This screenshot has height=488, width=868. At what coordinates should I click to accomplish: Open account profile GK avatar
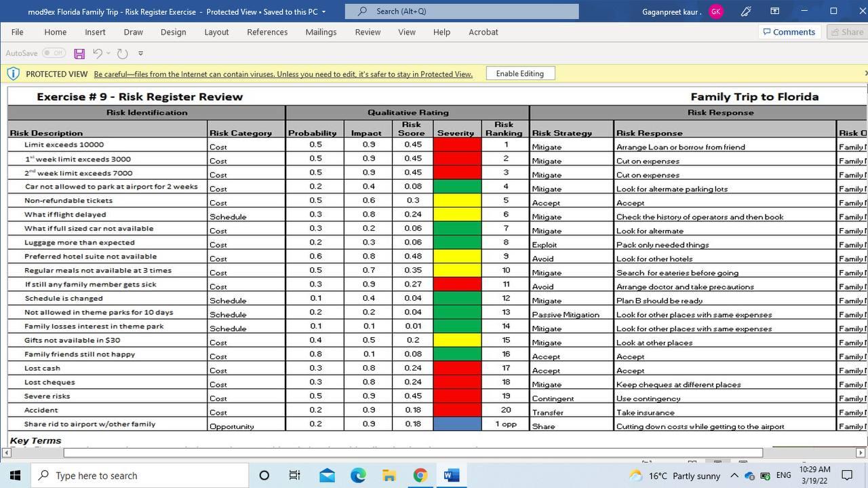pos(716,12)
